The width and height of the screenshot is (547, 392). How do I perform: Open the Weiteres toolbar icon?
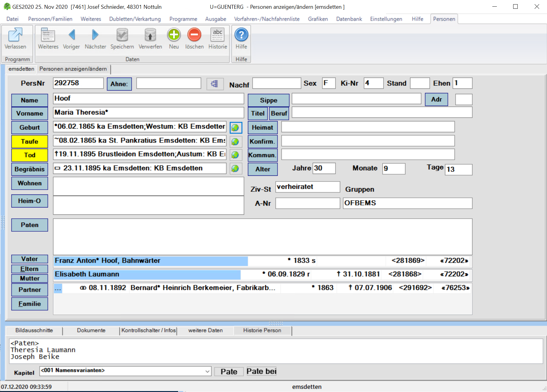[48, 35]
